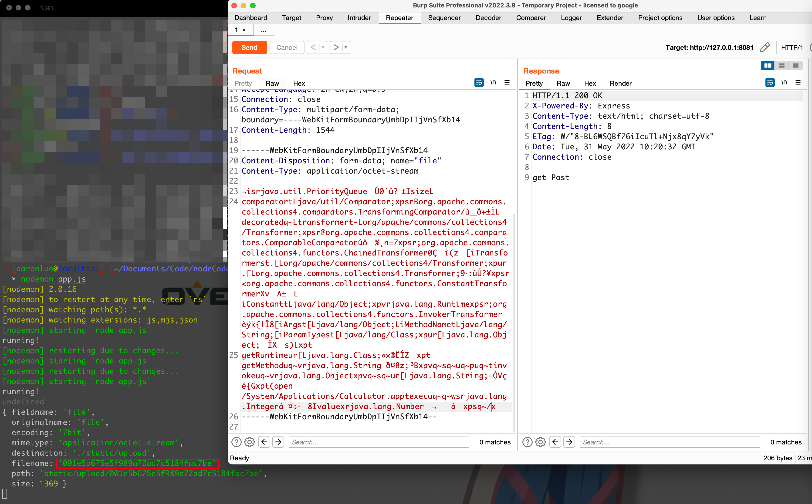
Task: Open Request panel hamburger options menu
Action: [507, 82]
